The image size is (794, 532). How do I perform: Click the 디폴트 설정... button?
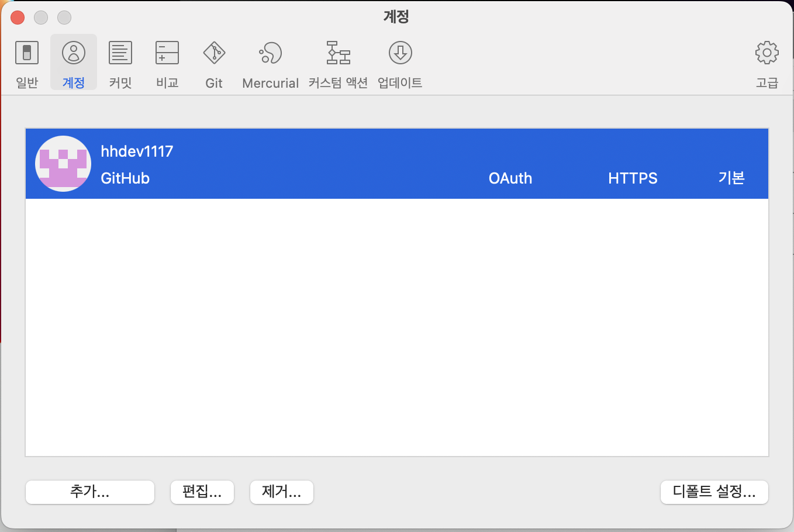pyautogui.click(x=714, y=492)
